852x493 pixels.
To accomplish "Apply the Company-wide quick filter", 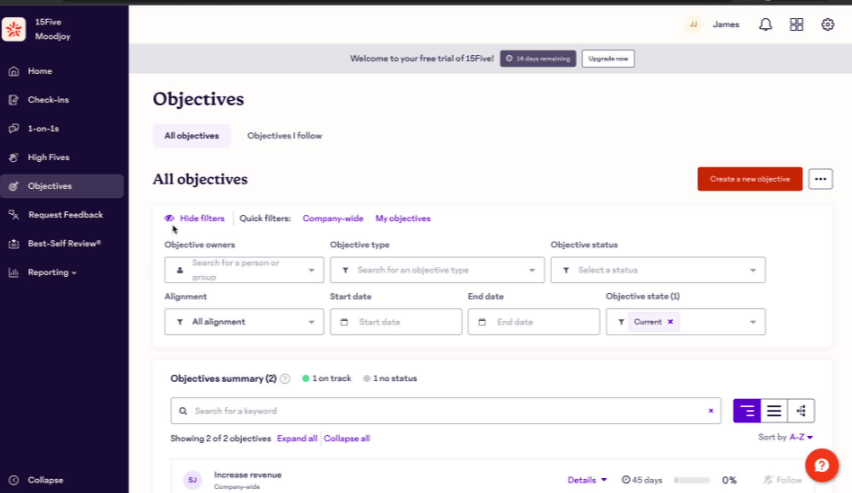I will (333, 219).
